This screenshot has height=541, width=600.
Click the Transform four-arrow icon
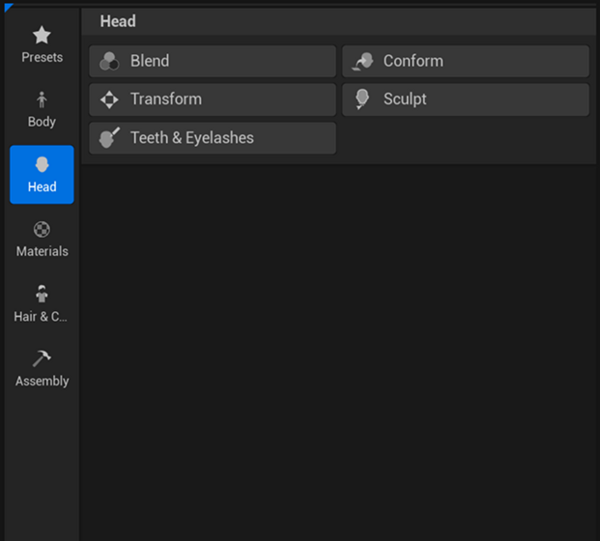(x=109, y=99)
